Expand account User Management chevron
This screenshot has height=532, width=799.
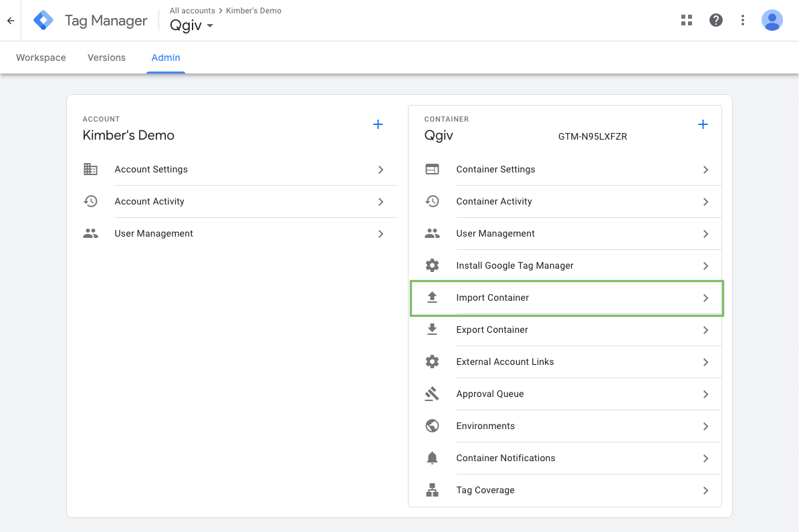pyautogui.click(x=380, y=234)
